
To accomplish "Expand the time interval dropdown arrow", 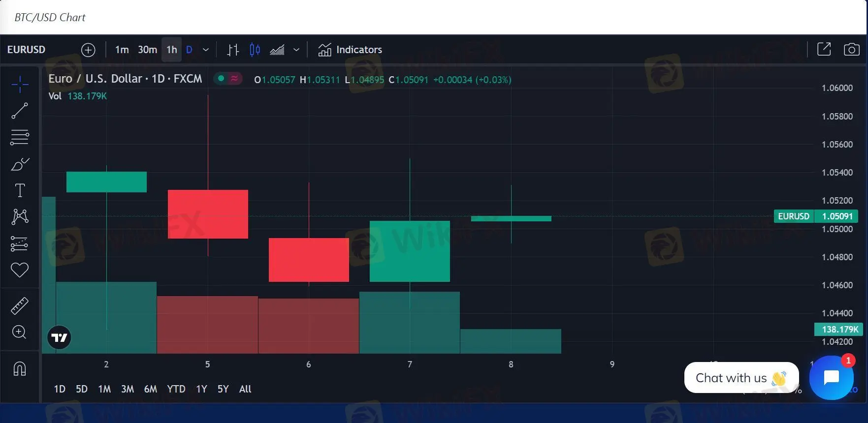I will click(206, 50).
